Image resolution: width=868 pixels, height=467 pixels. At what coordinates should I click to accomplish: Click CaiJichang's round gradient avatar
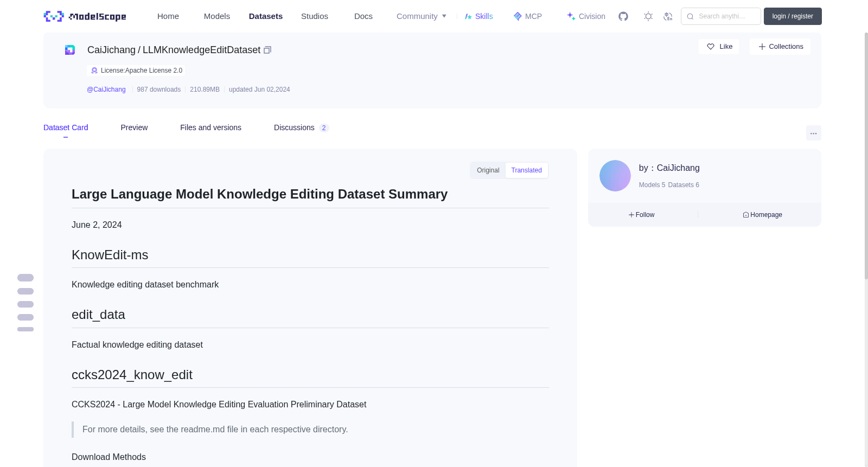pos(615,176)
